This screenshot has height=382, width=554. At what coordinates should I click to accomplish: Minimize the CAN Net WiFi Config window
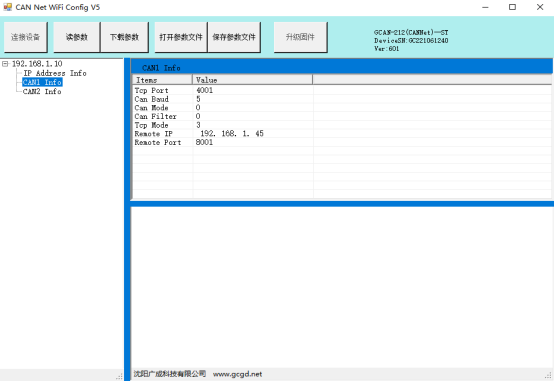coord(485,7)
